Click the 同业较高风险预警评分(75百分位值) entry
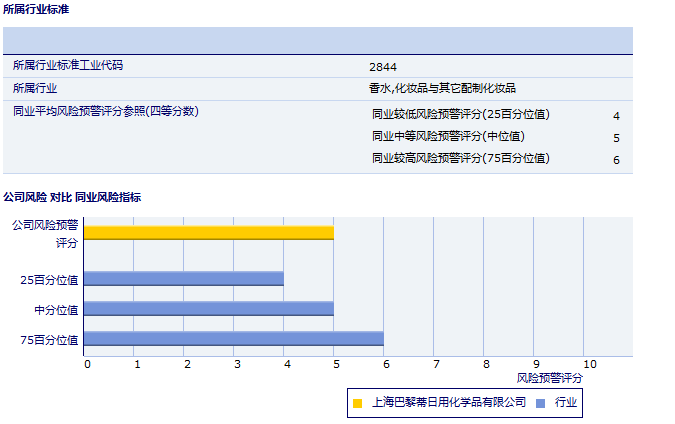The width and height of the screenshot is (675, 424). pos(461,159)
